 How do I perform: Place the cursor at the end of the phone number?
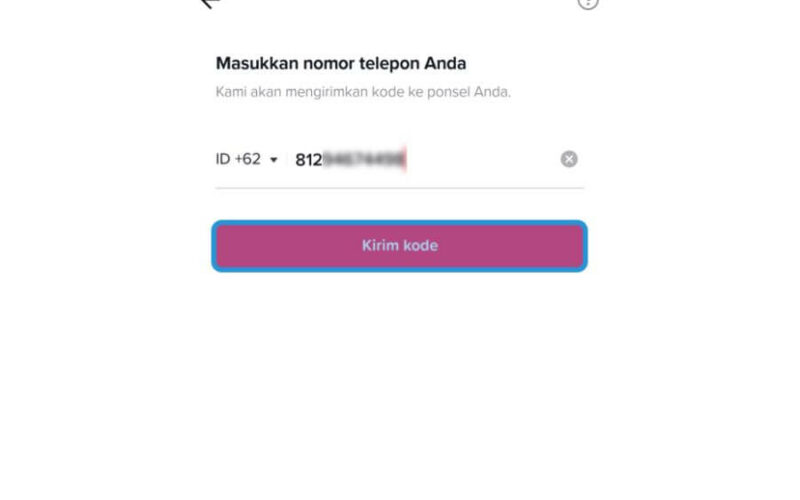click(x=405, y=160)
